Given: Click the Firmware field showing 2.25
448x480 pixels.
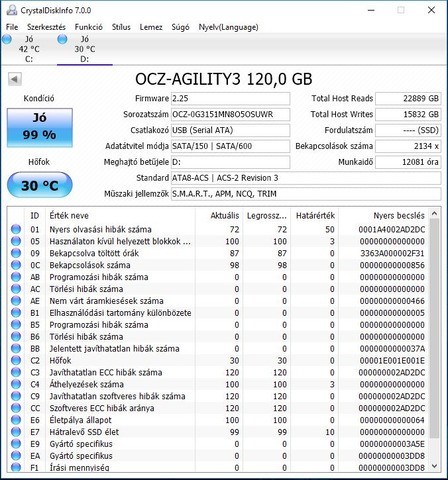Looking at the screenshot, I should (x=230, y=98).
